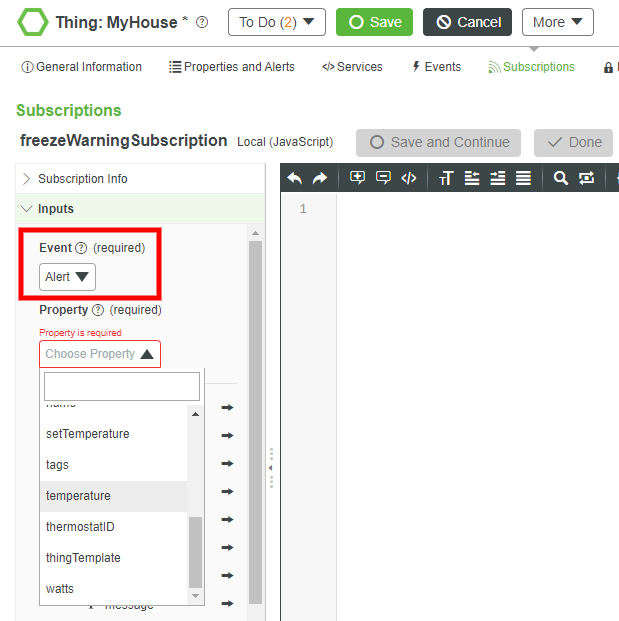Open the Events tab
619x621 pixels.
click(x=436, y=67)
